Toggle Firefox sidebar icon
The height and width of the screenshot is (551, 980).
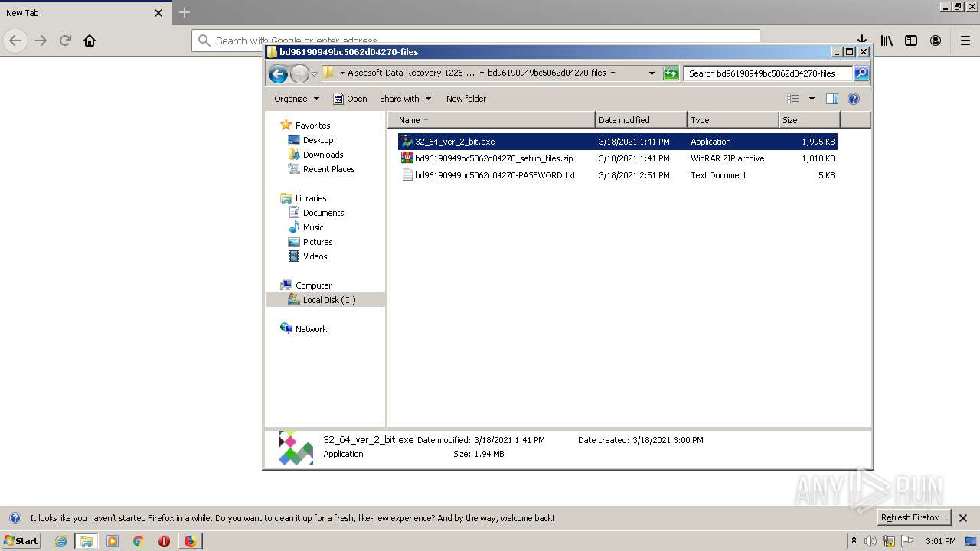click(911, 41)
